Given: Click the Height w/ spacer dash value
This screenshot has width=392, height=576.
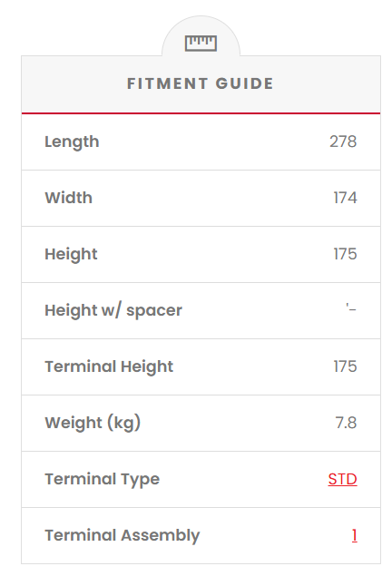Looking at the screenshot, I should (351, 308).
